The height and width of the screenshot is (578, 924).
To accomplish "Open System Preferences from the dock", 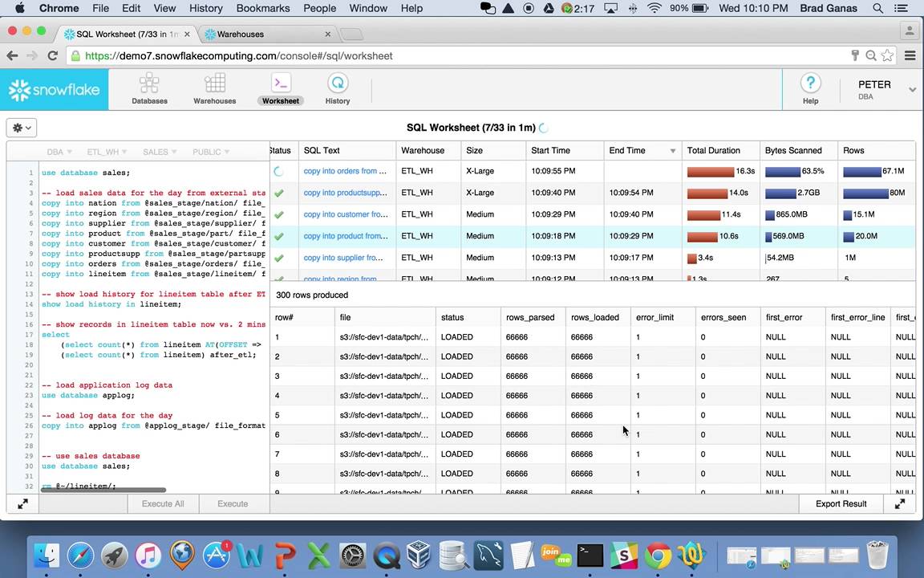I will coord(352,555).
